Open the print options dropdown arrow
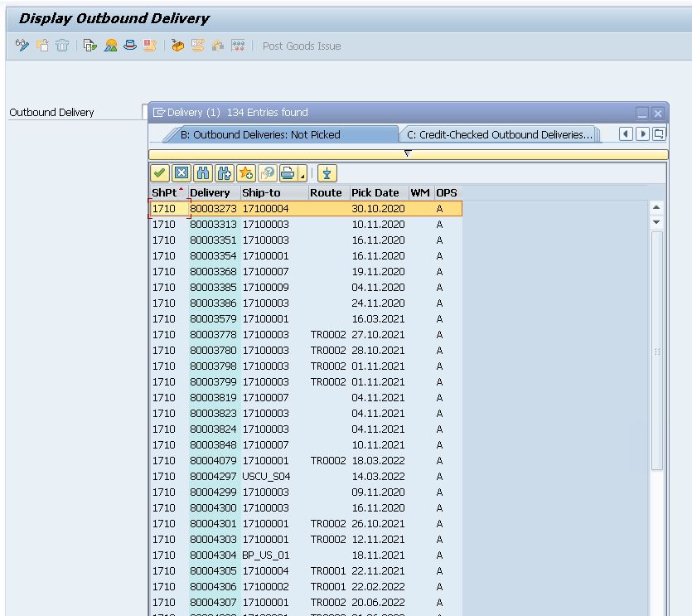This screenshot has height=616, width=692. [x=302, y=175]
